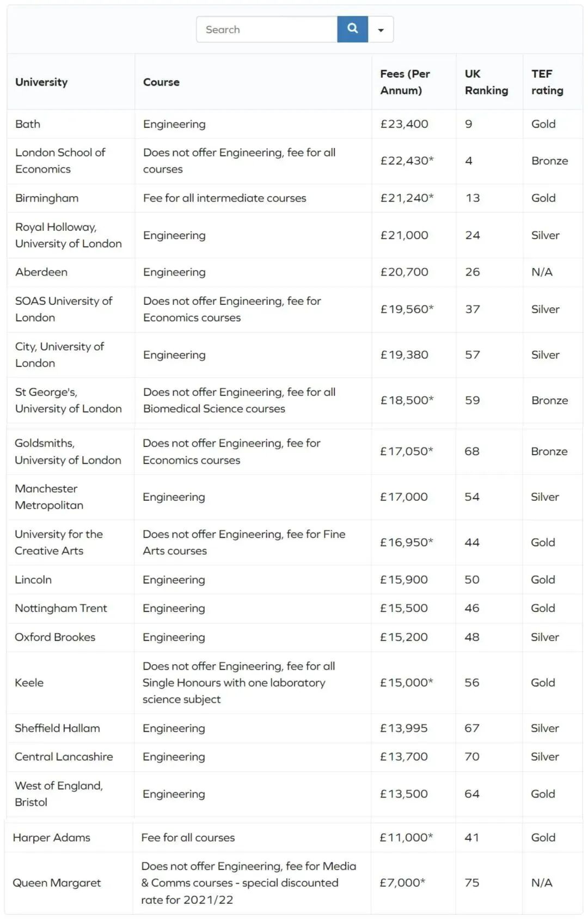Sort by the UK Ranking header
This screenshot has height=919, width=588.
point(486,82)
